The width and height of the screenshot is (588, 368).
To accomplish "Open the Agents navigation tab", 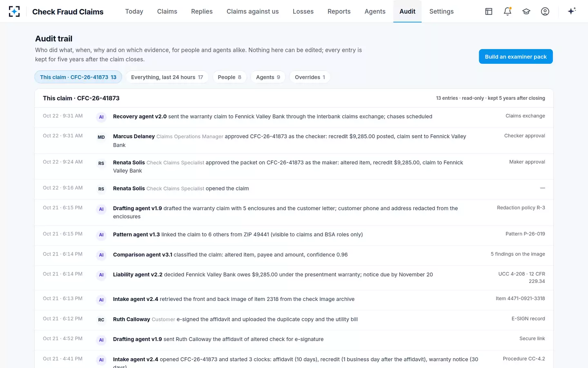I will pyautogui.click(x=375, y=11).
